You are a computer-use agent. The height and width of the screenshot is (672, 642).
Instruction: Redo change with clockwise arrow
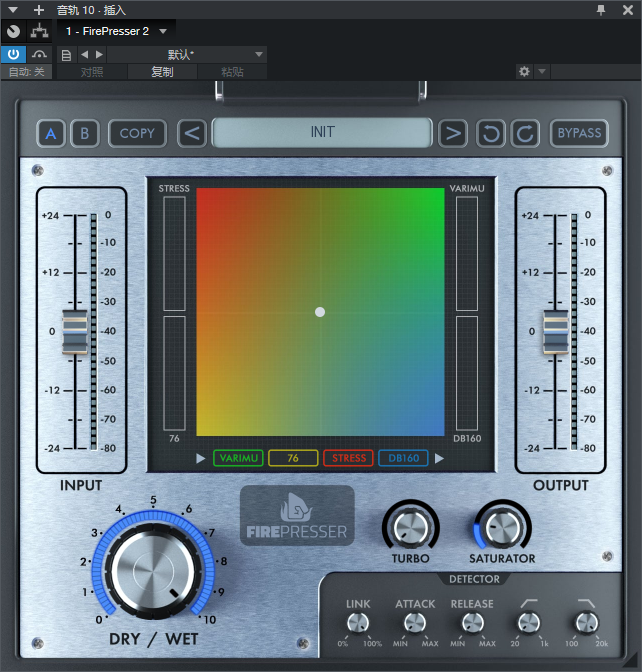point(525,133)
